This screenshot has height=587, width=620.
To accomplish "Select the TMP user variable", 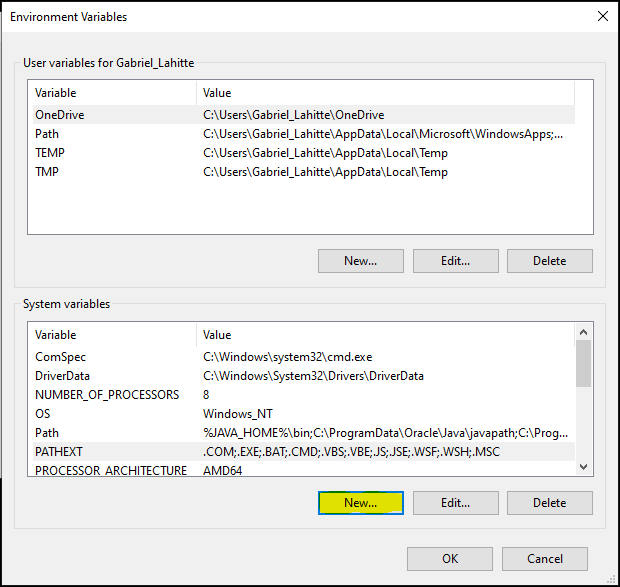I will (47, 172).
